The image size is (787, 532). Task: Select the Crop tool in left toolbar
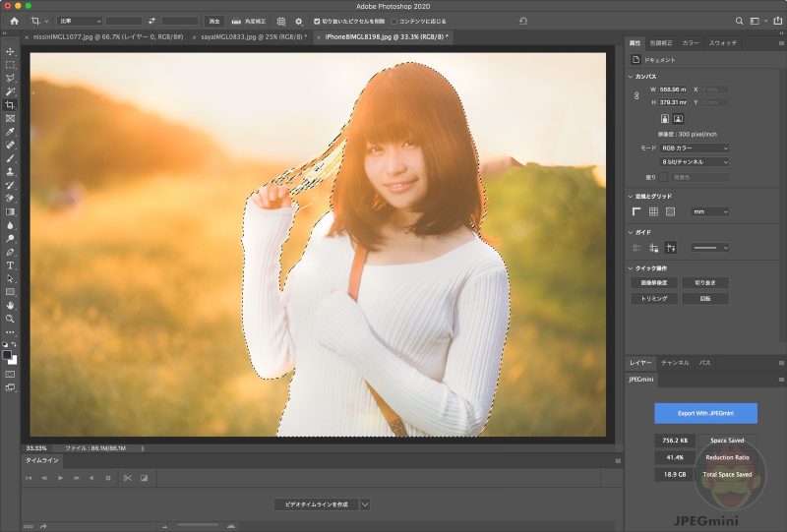click(x=10, y=105)
